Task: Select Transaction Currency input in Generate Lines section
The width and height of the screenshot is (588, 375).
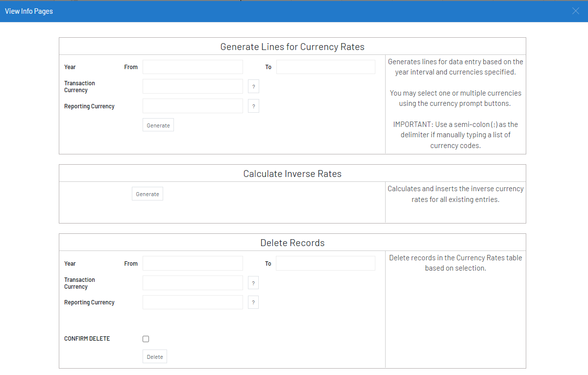Action: [193, 86]
